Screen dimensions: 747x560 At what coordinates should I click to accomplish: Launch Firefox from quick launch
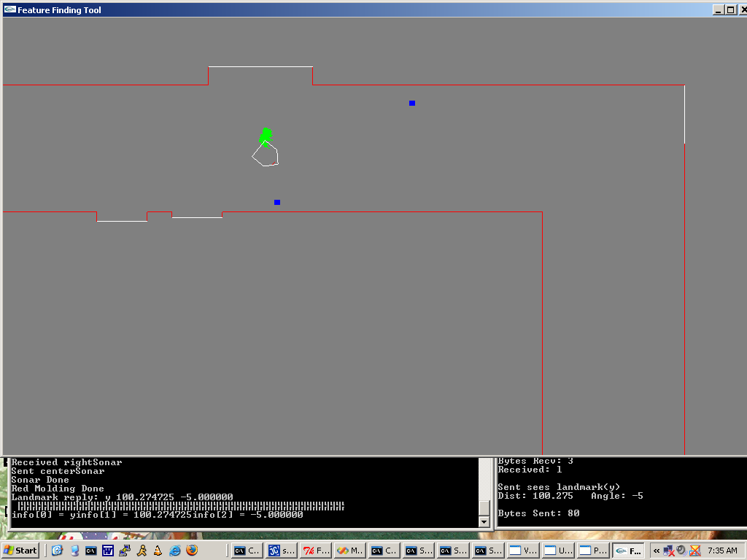[192, 551]
